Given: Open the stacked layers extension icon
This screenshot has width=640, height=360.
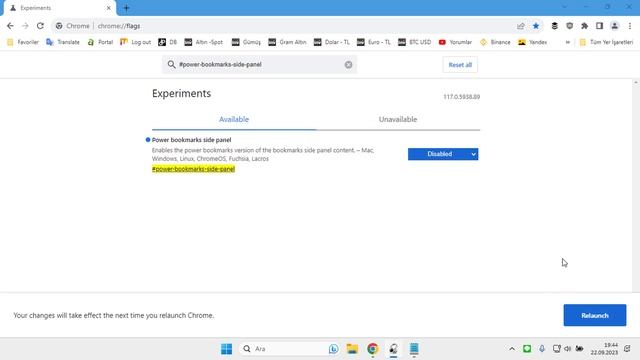Looking at the screenshot, I should coord(554,26).
